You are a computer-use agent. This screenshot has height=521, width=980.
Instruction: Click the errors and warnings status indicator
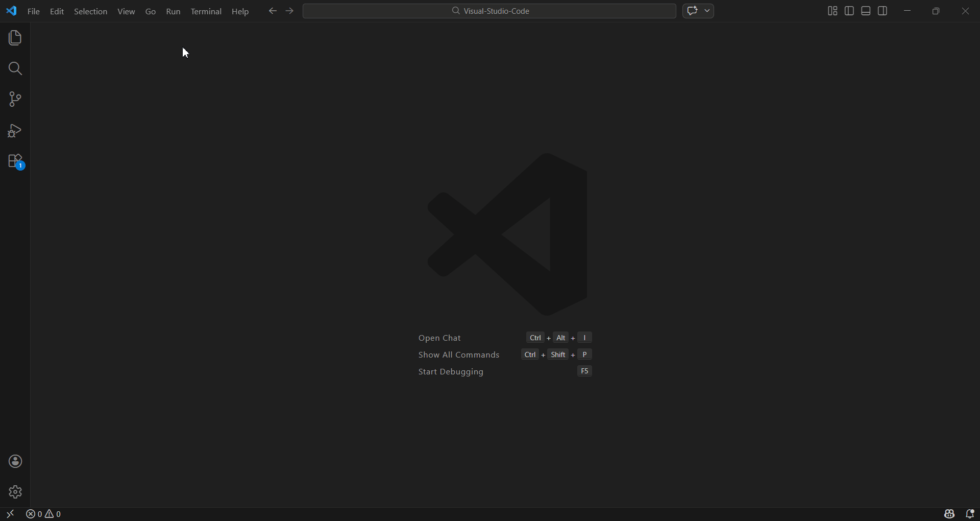pyautogui.click(x=43, y=514)
